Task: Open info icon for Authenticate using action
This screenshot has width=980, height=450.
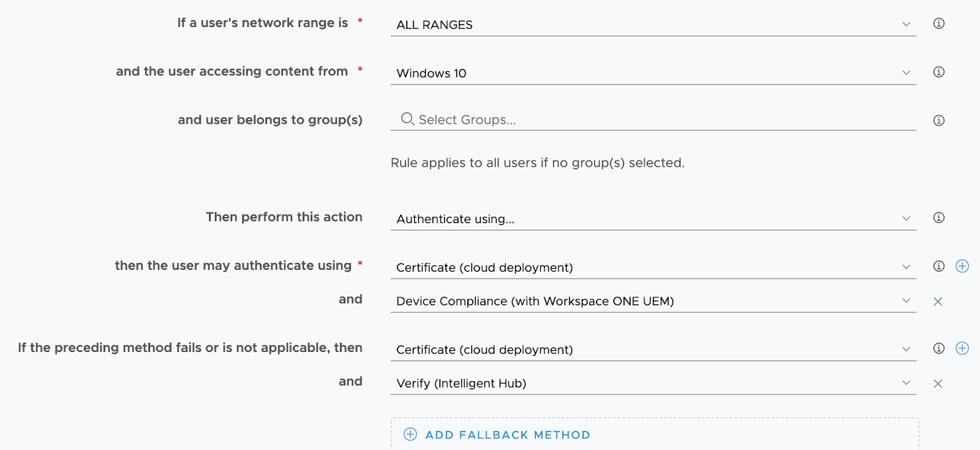Action: click(938, 218)
